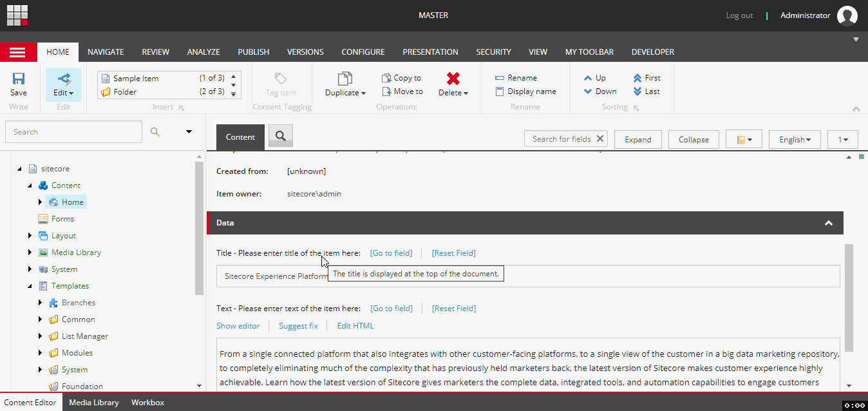
Task: Open the tree search options dropdown arrow
Action: [x=189, y=132]
